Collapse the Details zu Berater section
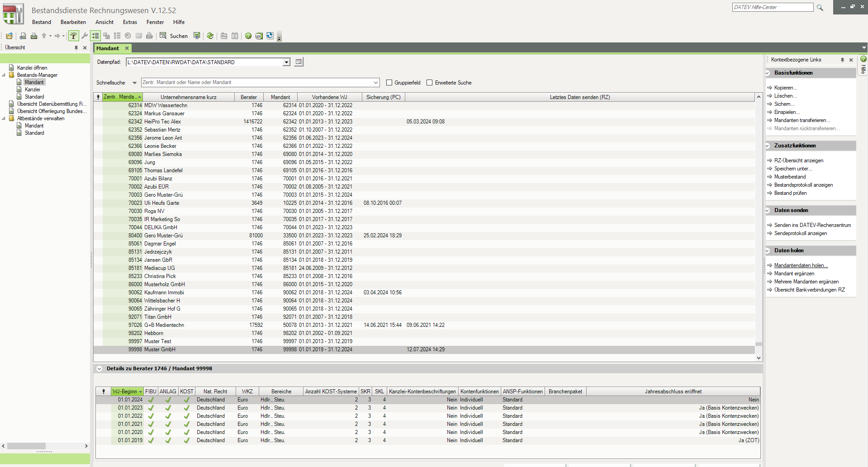The height and width of the screenshot is (467, 868). pos(99,369)
